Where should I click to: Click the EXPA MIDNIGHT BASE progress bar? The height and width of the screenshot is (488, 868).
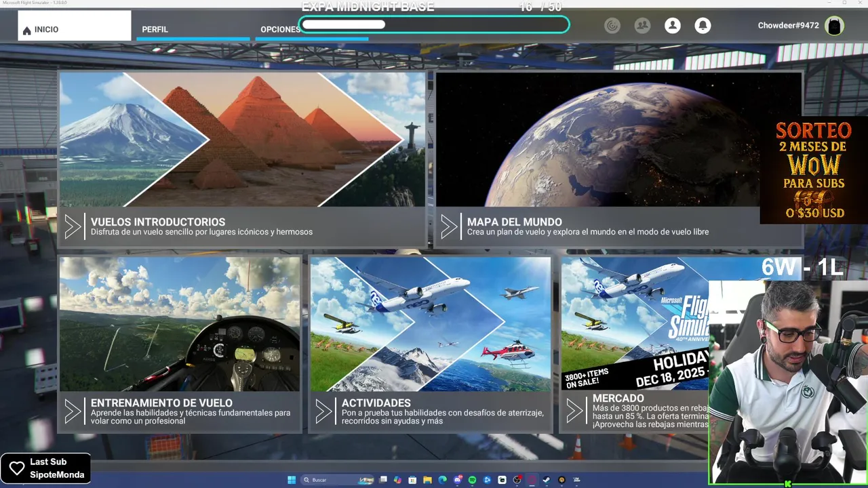point(434,24)
